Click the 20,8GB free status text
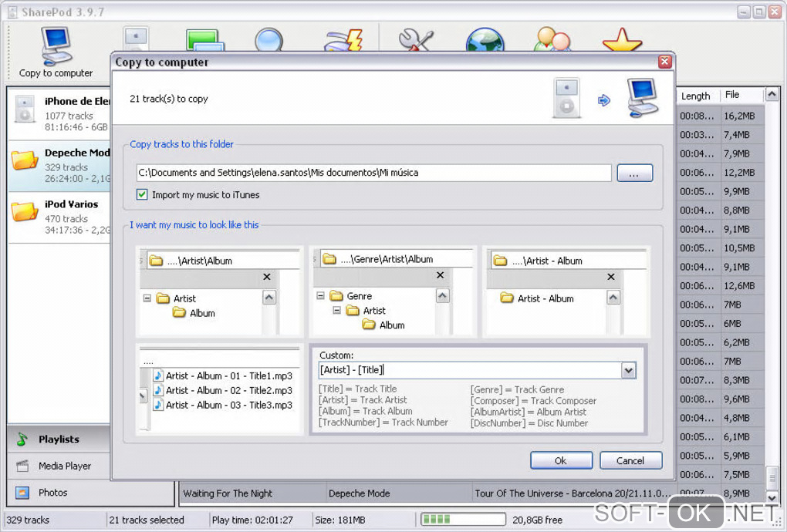 (537, 520)
